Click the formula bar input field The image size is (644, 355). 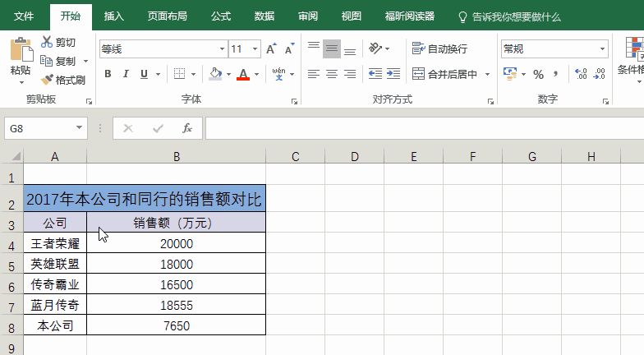pos(425,128)
